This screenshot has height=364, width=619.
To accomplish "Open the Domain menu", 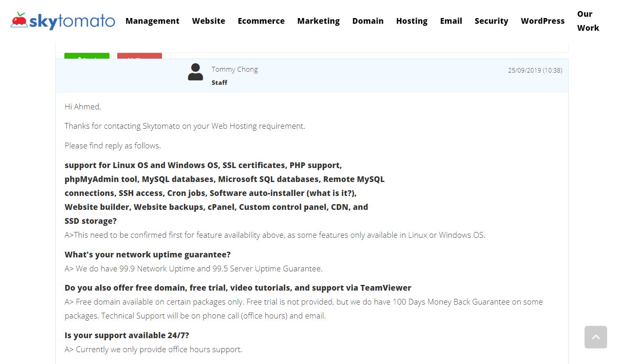I will [x=368, y=21].
